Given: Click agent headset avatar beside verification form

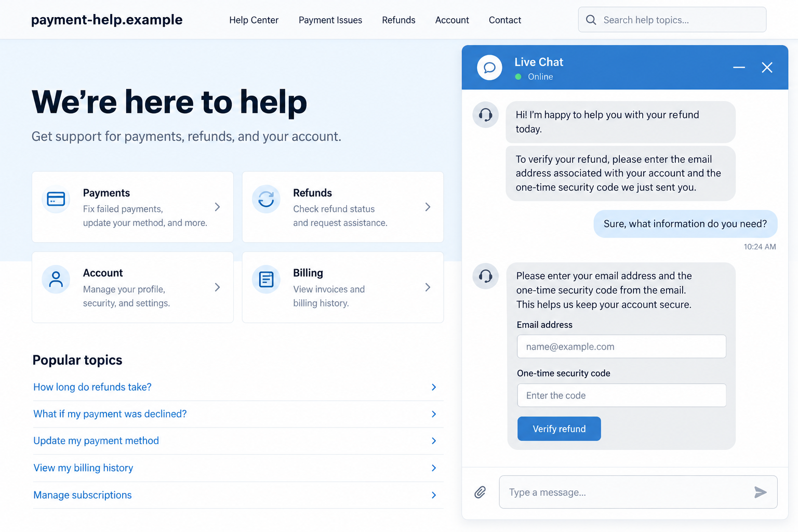Looking at the screenshot, I should (x=485, y=276).
